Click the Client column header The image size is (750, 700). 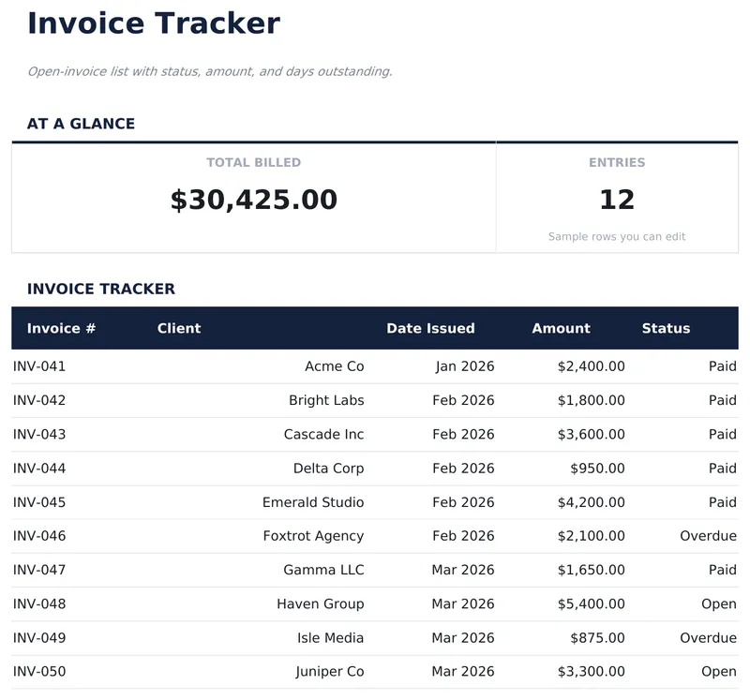(x=179, y=328)
